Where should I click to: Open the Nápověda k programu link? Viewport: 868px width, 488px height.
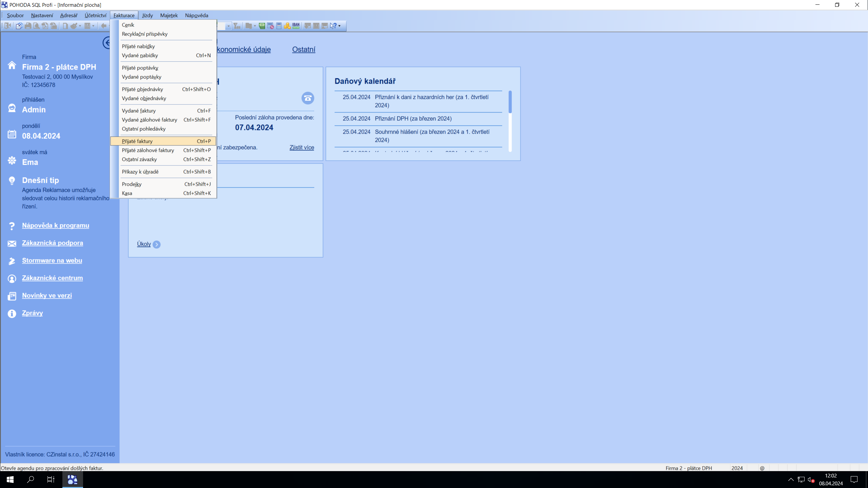(56, 225)
